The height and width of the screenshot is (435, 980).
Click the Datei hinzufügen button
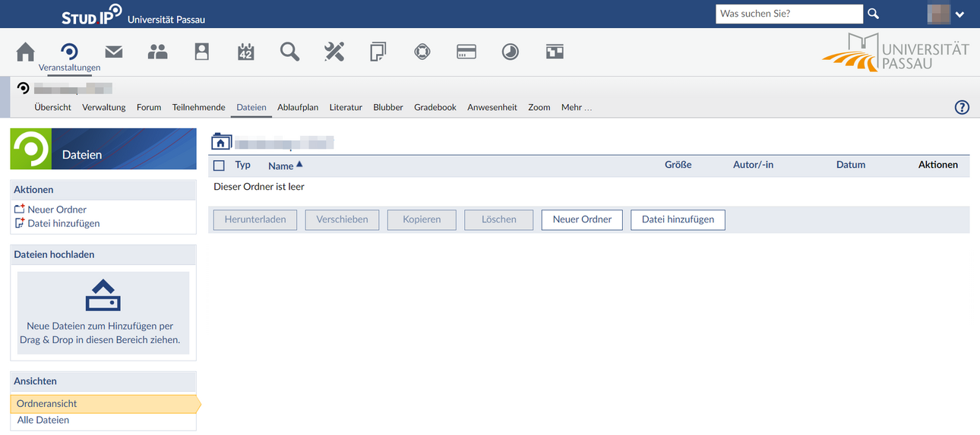click(678, 219)
